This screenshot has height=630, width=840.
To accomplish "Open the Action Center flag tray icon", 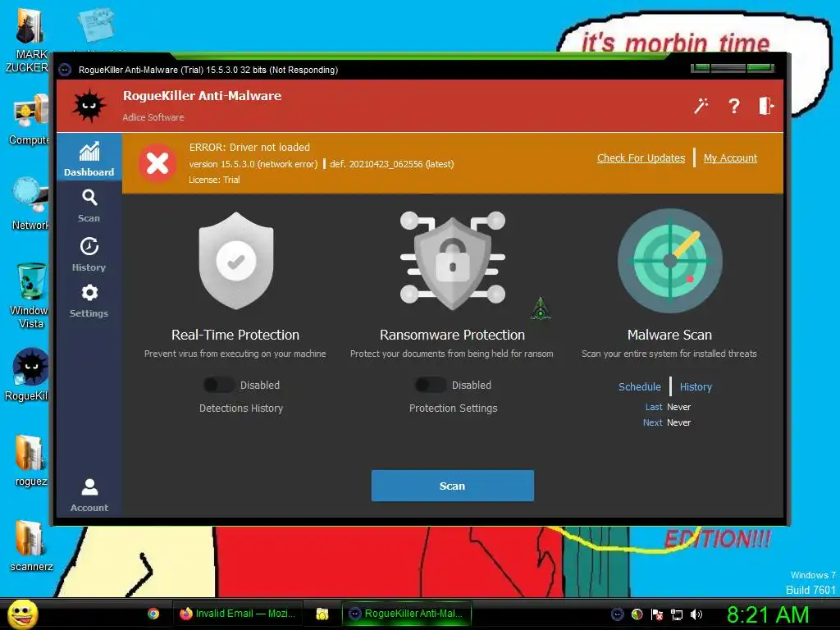I will tap(657, 614).
